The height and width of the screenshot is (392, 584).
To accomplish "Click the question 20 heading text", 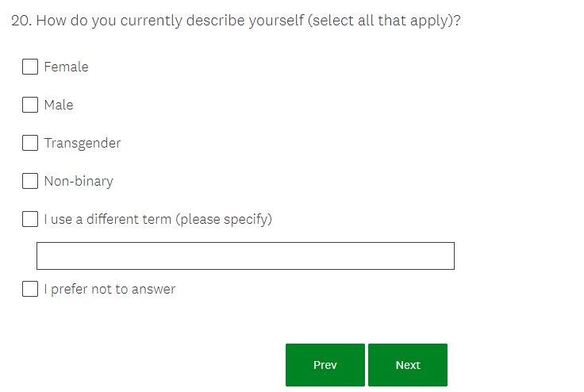I will click(x=236, y=20).
